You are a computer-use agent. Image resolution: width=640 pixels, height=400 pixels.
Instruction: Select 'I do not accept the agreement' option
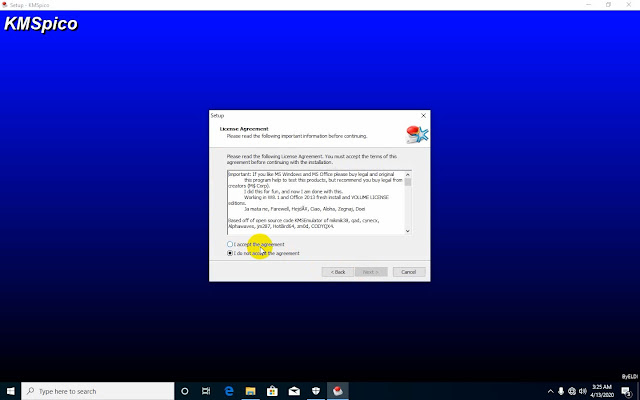pos(230,253)
